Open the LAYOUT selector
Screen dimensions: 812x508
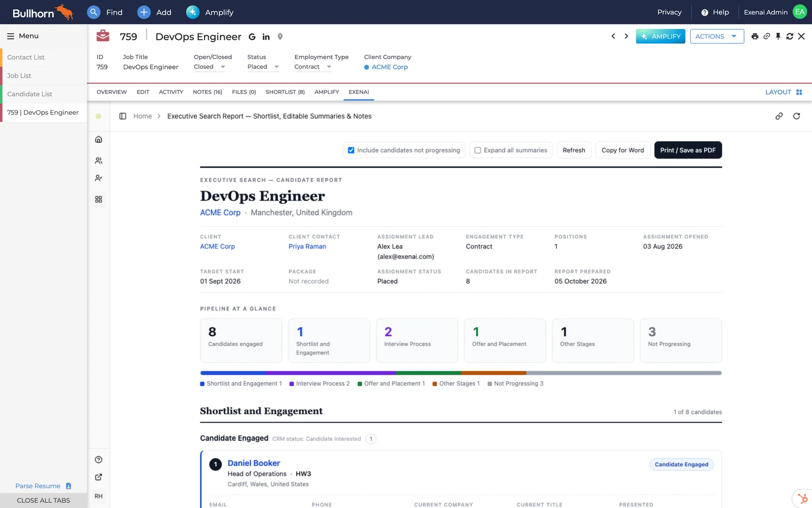coord(784,92)
